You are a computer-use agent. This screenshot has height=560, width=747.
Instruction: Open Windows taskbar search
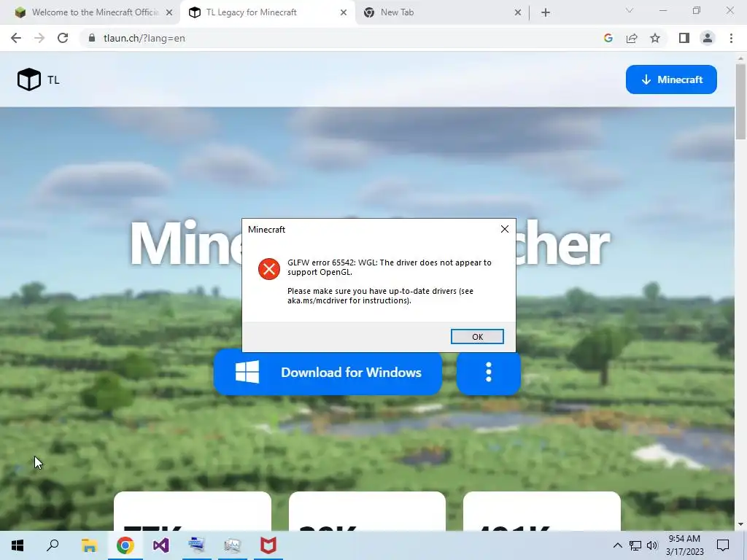[53, 545]
